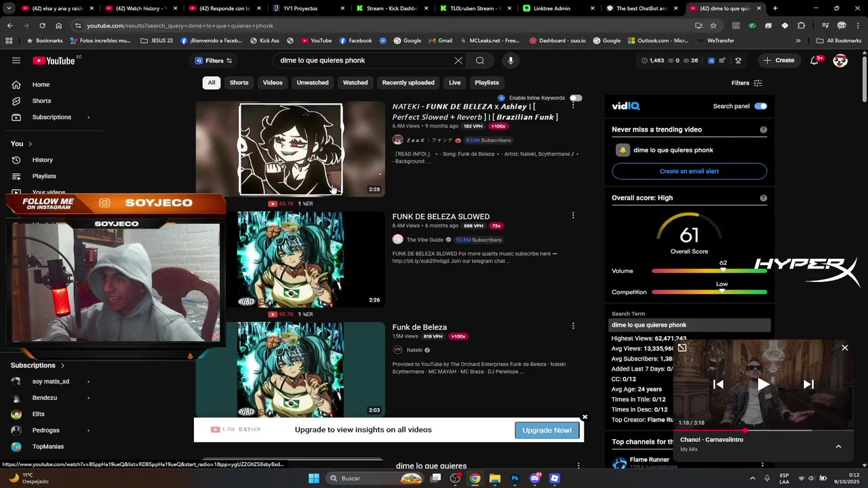Open help for Overall score
Screen dimensions: 868x488
click(x=764, y=198)
